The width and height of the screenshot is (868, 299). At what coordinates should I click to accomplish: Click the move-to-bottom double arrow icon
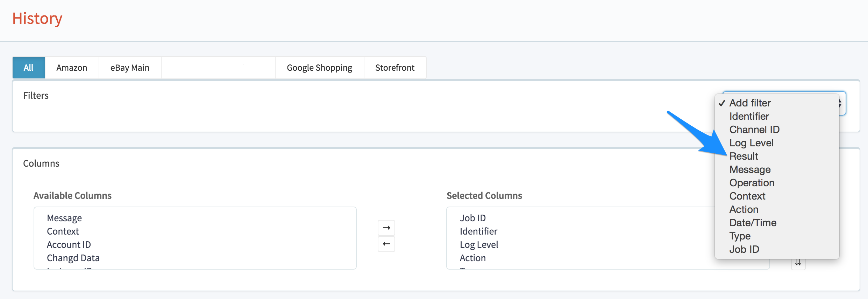(798, 263)
